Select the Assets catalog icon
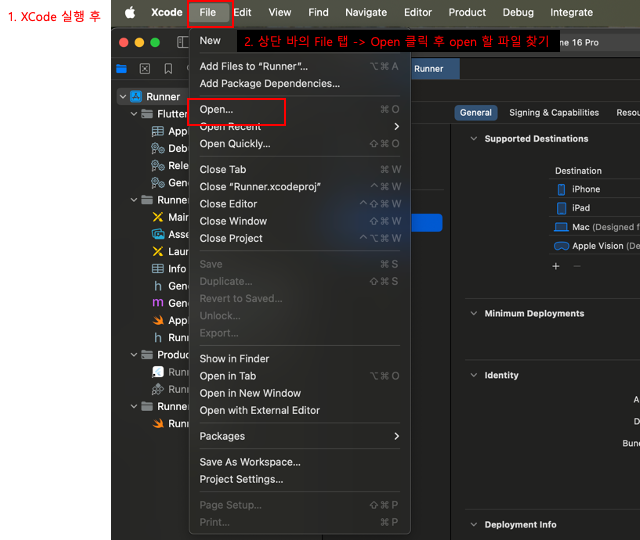Image resolution: width=640 pixels, height=540 pixels. pyautogui.click(x=158, y=234)
